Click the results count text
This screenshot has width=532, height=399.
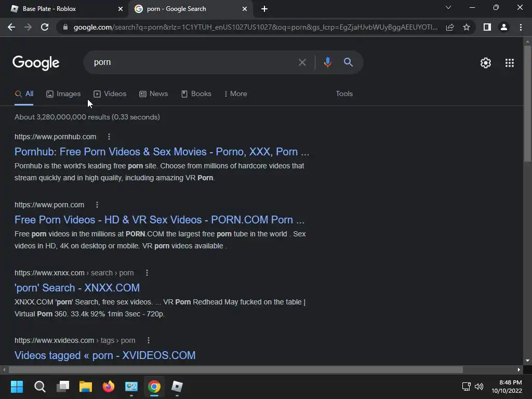coord(87,117)
